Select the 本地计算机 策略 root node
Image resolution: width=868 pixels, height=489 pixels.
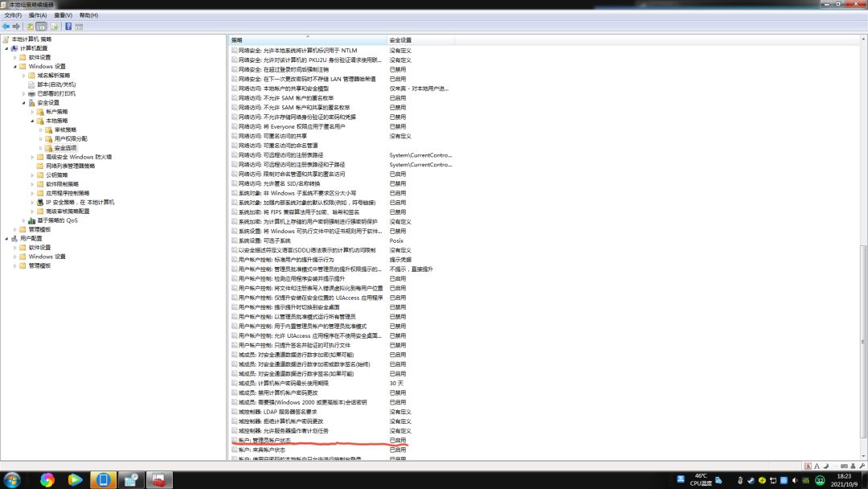tap(31, 39)
